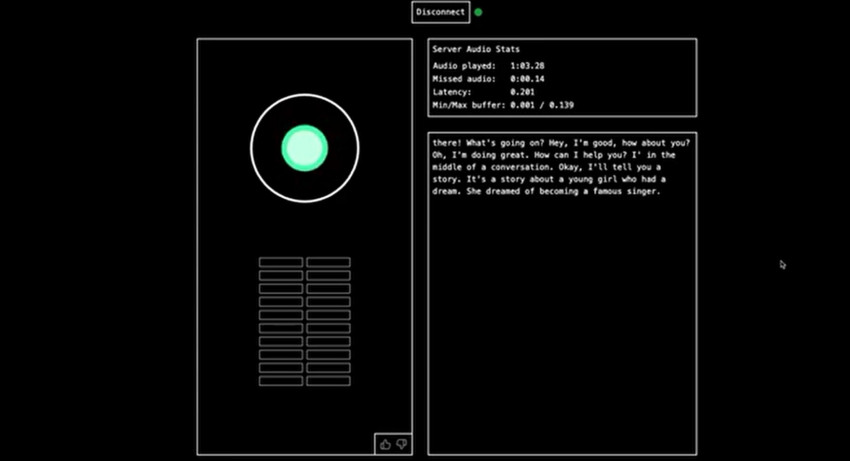Click the top bar in left audio meter column

[x=281, y=263]
